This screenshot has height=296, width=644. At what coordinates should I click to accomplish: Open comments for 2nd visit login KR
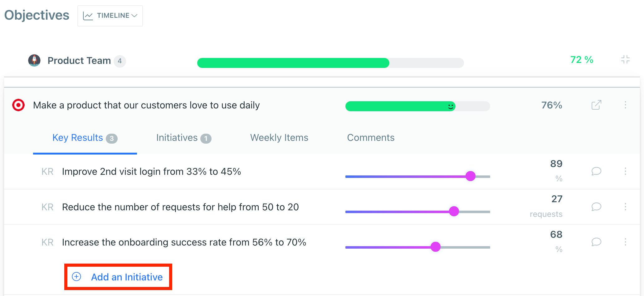(596, 171)
